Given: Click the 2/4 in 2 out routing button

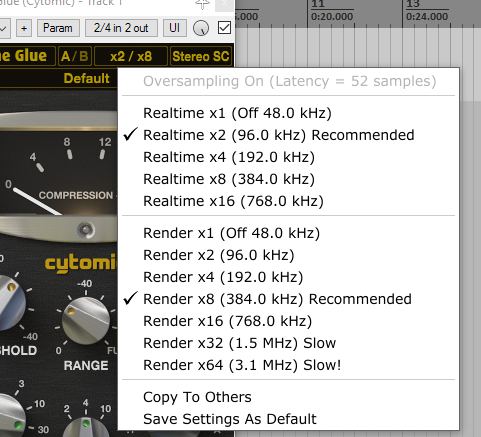Looking at the screenshot, I should (x=121, y=28).
